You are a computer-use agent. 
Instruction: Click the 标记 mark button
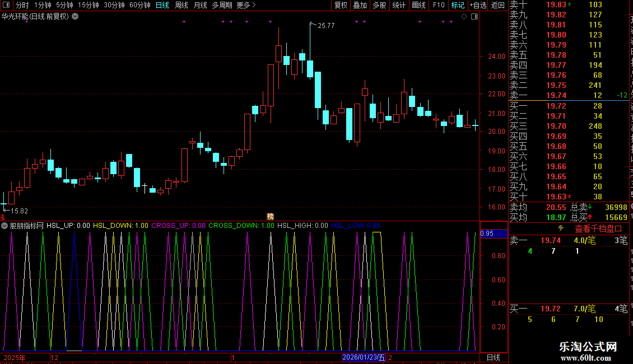click(x=458, y=5)
